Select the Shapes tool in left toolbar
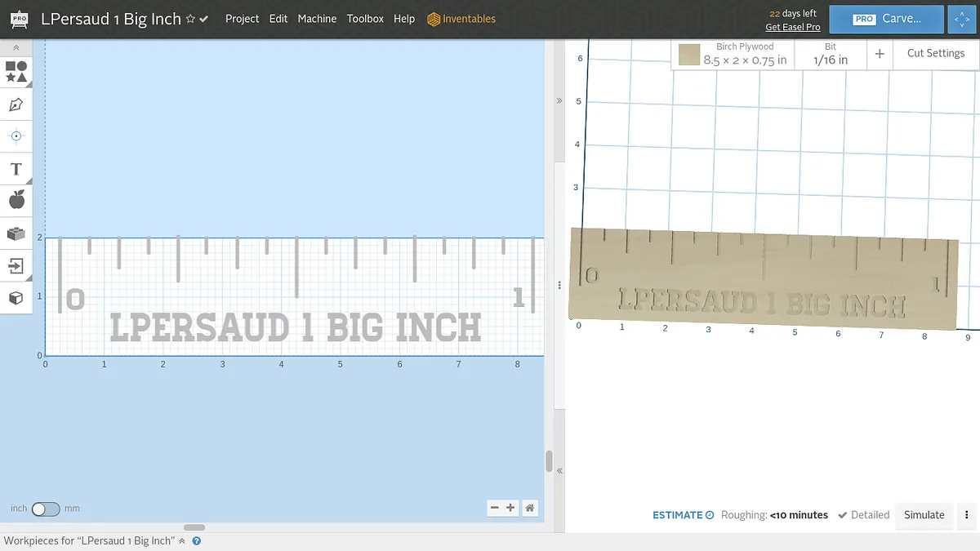The width and height of the screenshot is (980, 551). click(16, 72)
